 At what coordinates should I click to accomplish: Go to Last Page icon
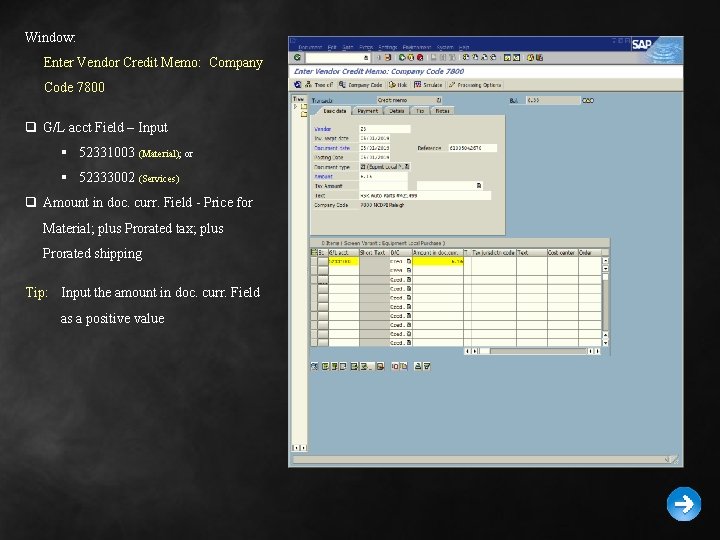[494, 57]
